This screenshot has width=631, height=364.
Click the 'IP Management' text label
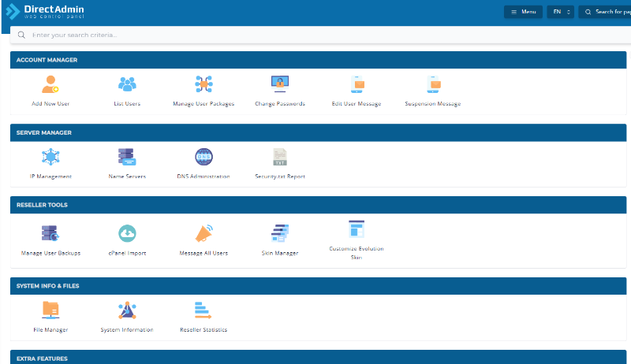click(x=50, y=176)
